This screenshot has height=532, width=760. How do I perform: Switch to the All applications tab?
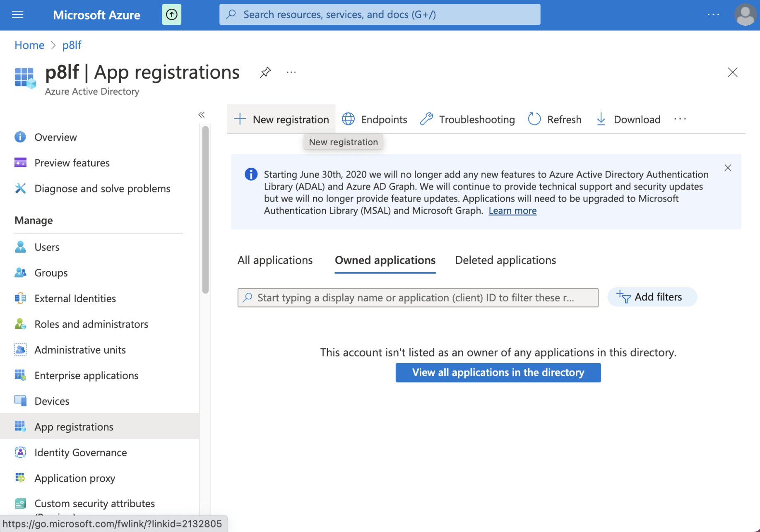pos(275,260)
